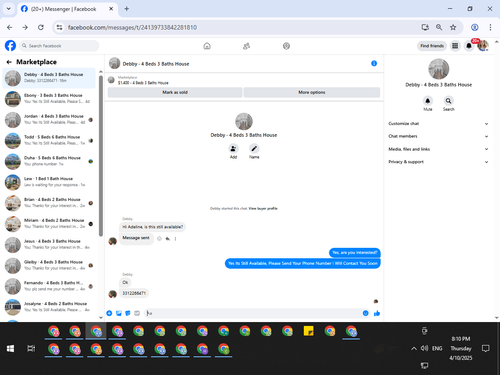The image size is (500, 375).
Task: Attach a photo file icon
Action: 119,313
